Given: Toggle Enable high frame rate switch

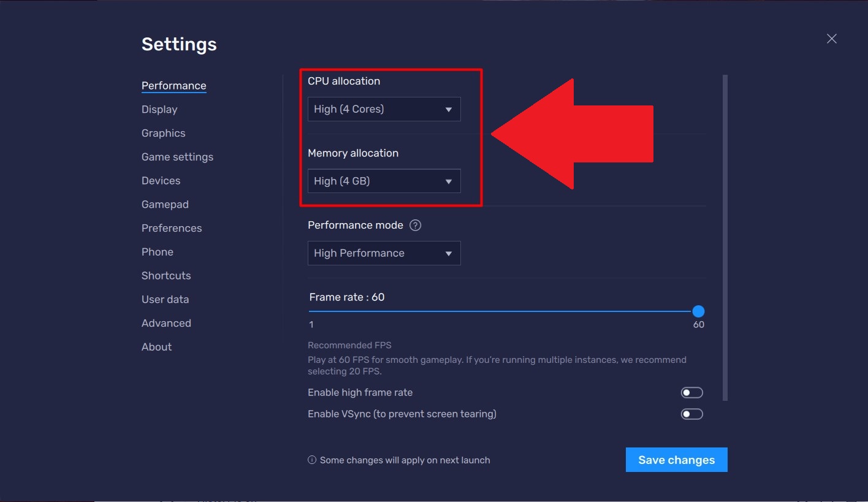Looking at the screenshot, I should [x=691, y=393].
